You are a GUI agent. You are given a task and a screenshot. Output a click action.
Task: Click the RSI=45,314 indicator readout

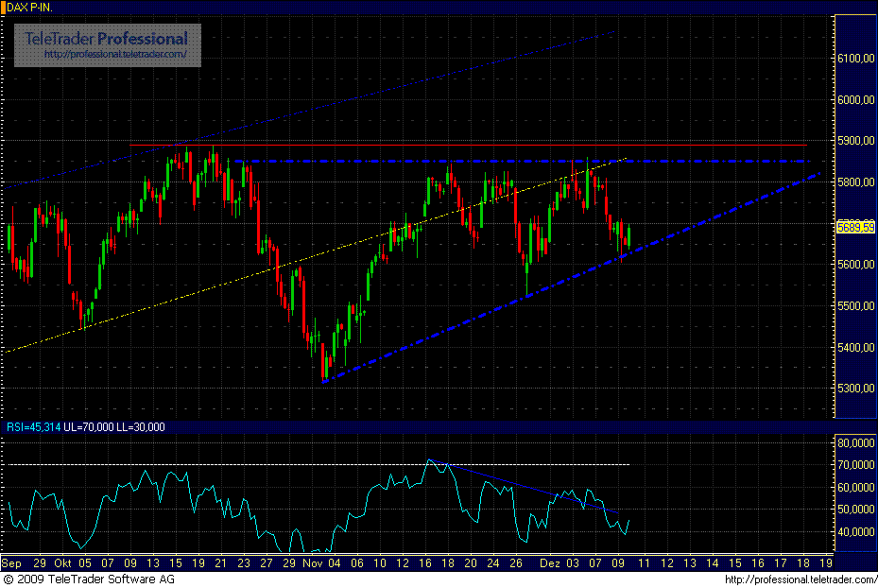click(x=34, y=427)
